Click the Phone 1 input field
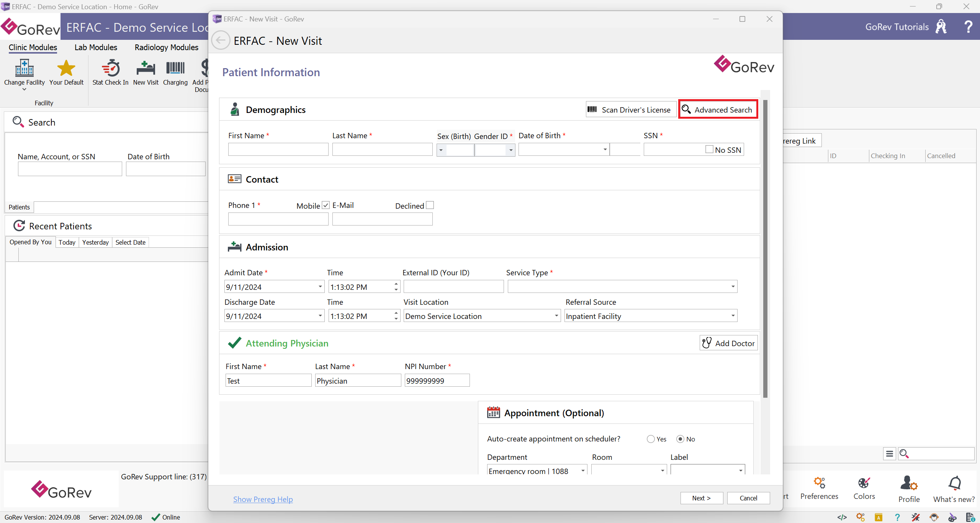 278,219
